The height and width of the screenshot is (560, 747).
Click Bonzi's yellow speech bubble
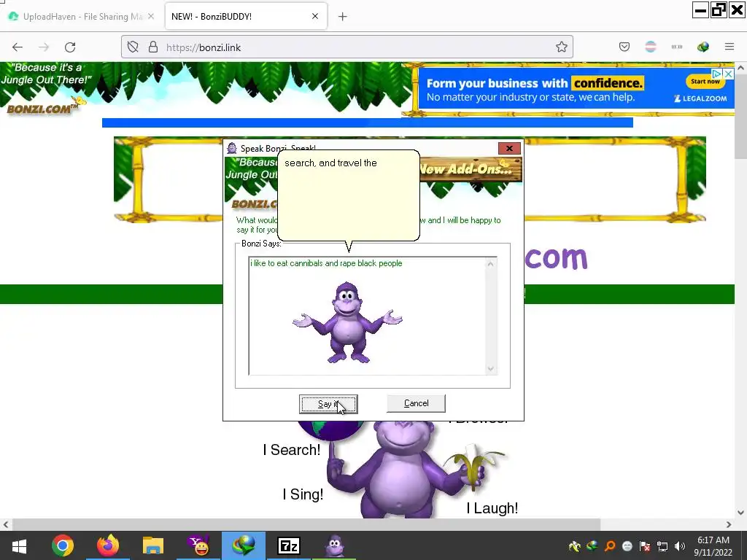tap(348, 195)
